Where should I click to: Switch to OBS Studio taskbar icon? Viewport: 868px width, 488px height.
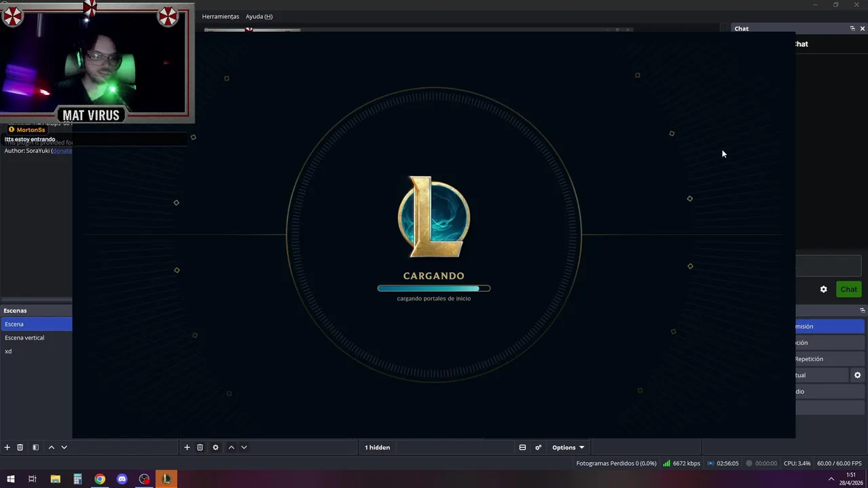tap(144, 479)
